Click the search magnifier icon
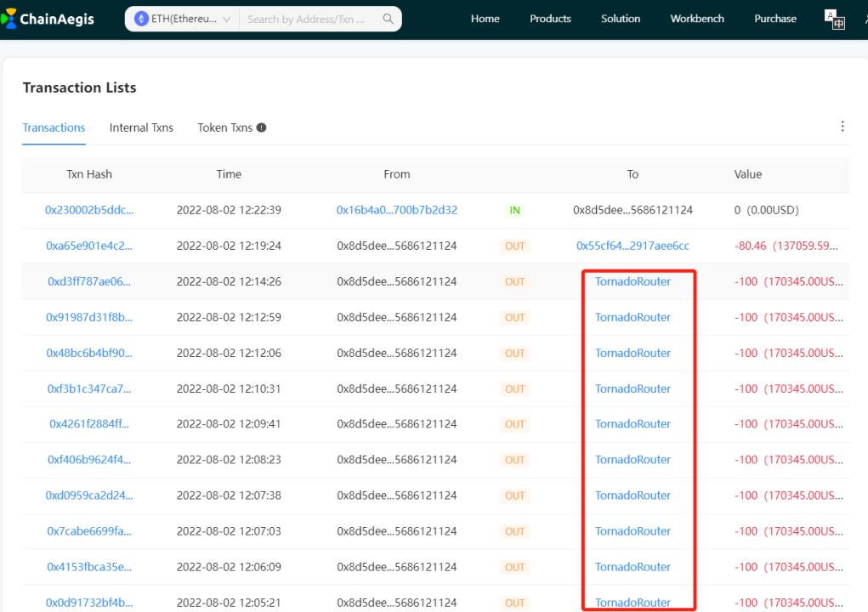The image size is (868, 612). pos(388,19)
